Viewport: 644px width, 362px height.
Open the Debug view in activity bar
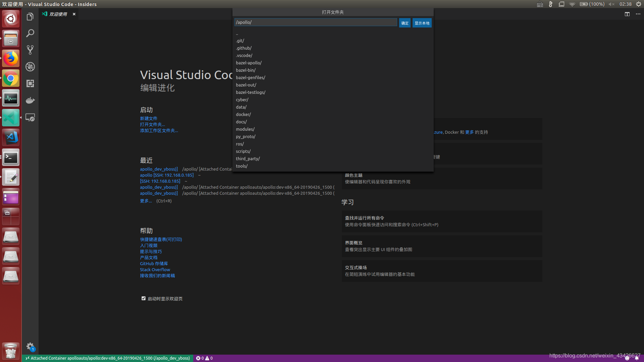[30, 67]
